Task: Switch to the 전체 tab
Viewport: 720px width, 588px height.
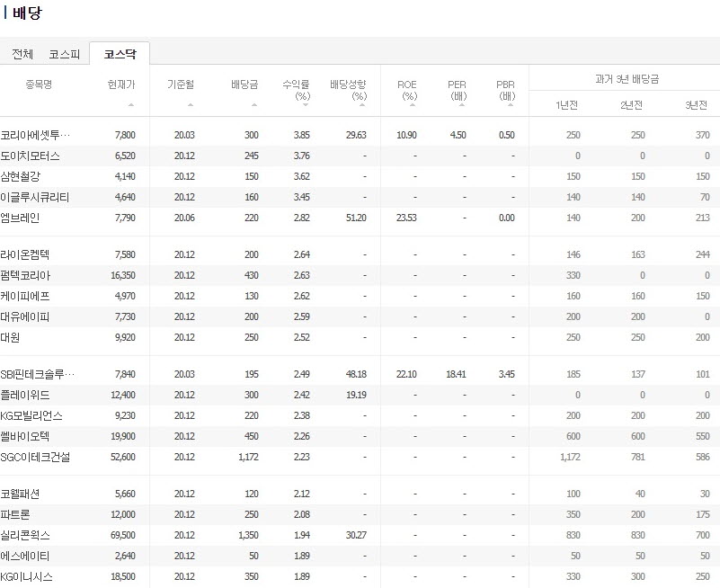Action: pos(22,54)
